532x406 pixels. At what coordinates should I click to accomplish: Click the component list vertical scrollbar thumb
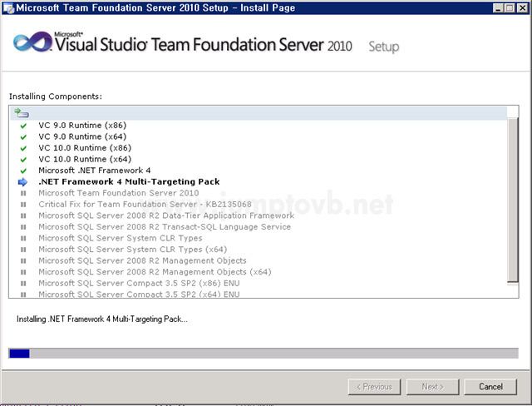click(x=513, y=200)
